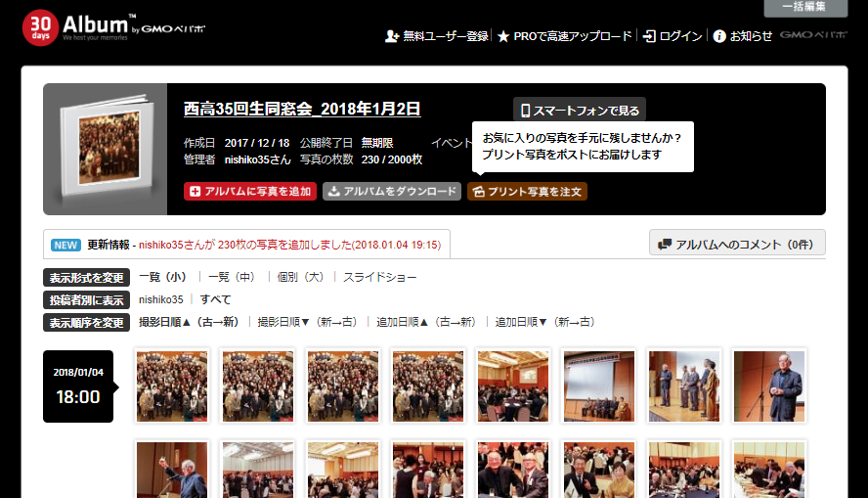Start the スライドショー slideshow view
The width and height of the screenshot is (868, 498).
(379, 277)
